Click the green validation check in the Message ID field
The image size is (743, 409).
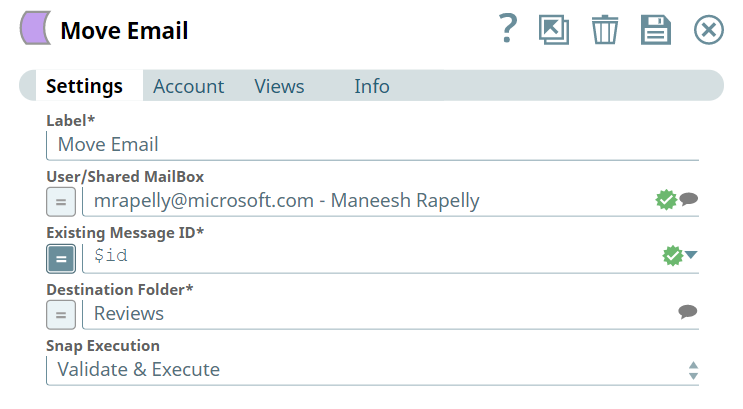672,256
